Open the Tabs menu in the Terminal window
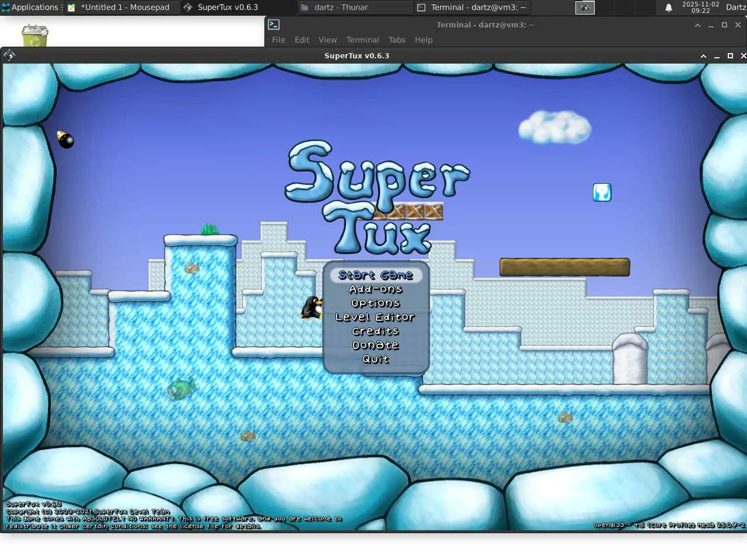 click(397, 40)
